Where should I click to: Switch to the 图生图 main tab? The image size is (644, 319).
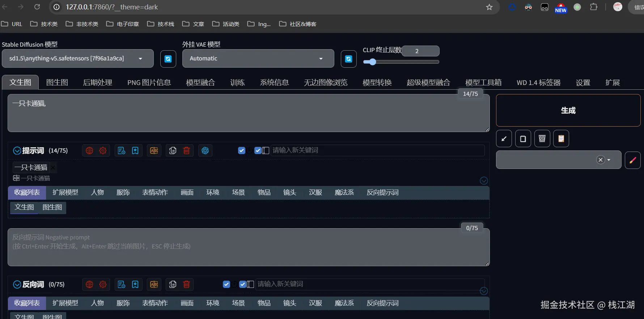click(57, 82)
